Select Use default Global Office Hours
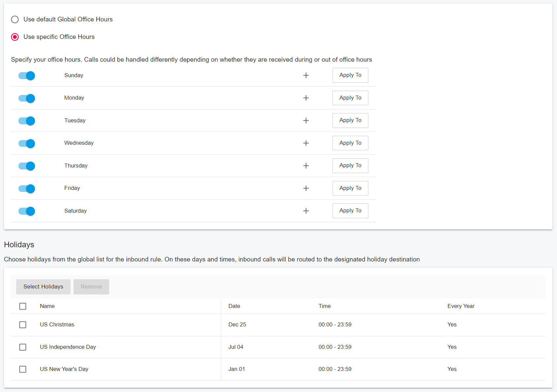The image size is (557, 392). 15,19
